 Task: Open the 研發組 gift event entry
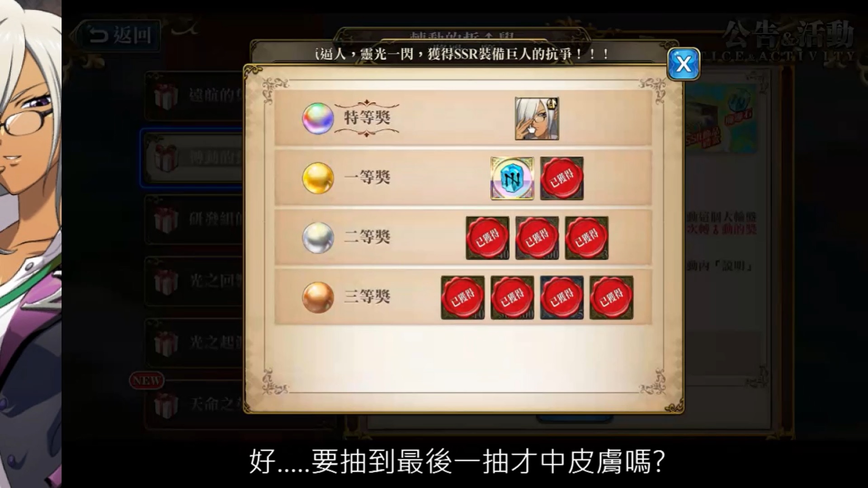click(x=194, y=220)
